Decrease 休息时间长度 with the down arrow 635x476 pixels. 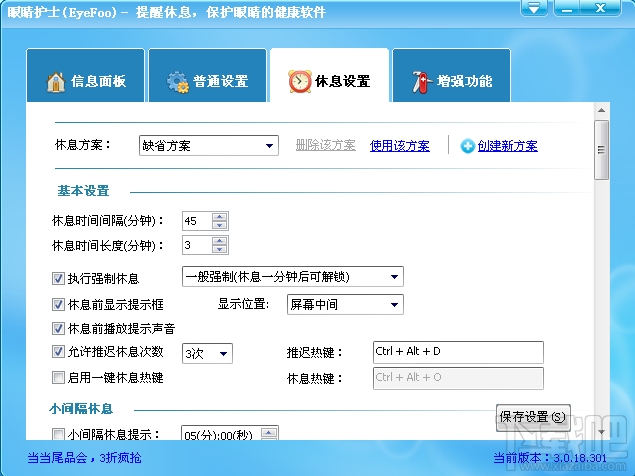coord(219,249)
